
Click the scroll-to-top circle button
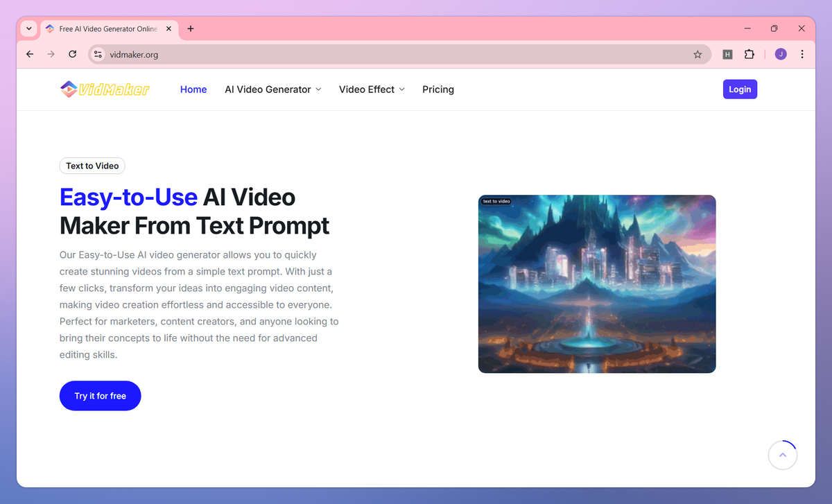click(x=783, y=455)
